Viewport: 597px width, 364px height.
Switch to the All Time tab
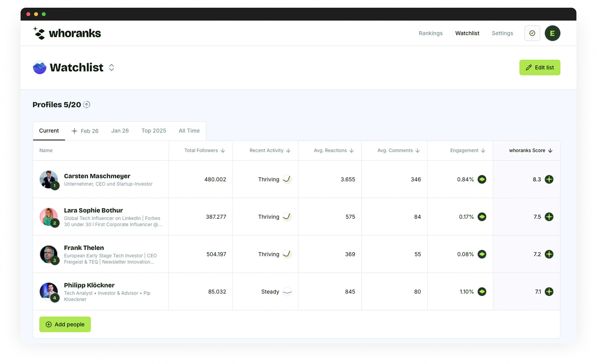click(x=189, y=131)
